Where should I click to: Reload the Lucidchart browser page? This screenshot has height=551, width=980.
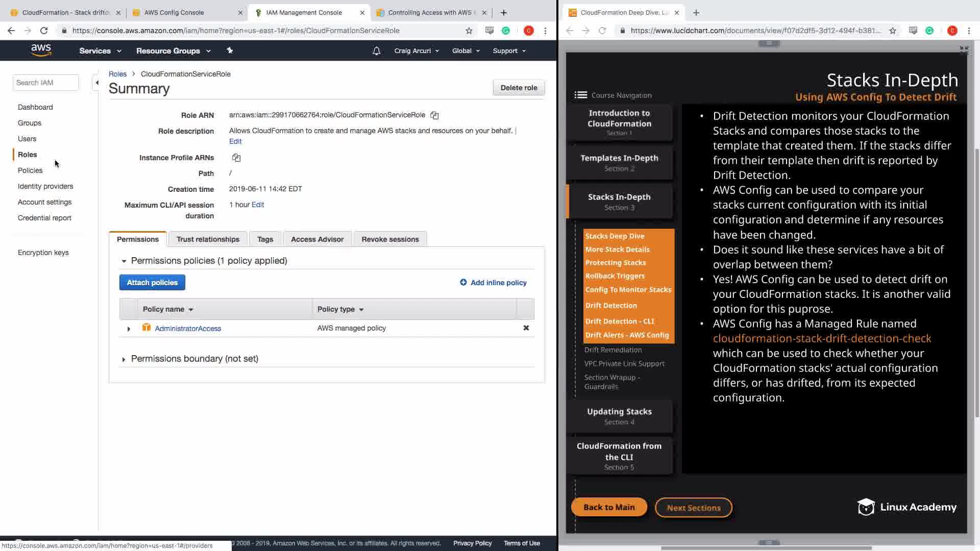tap(602, 31)
